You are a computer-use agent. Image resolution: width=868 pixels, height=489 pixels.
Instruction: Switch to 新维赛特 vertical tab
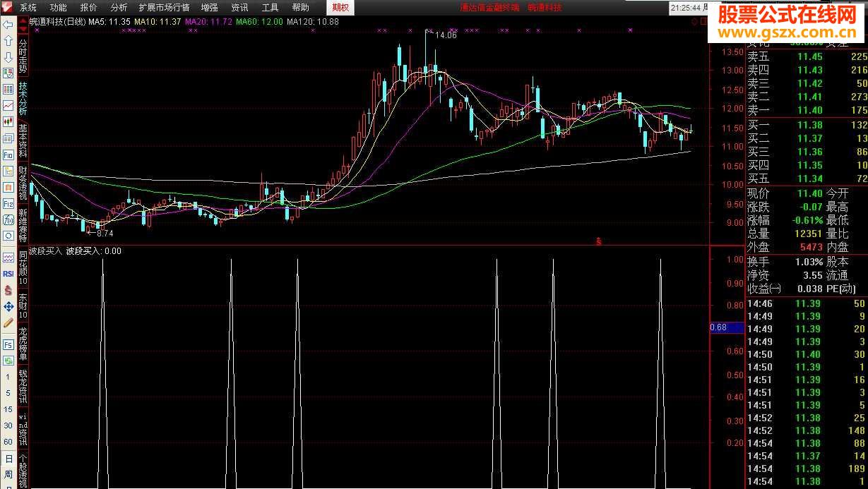(x=23, y=225)
